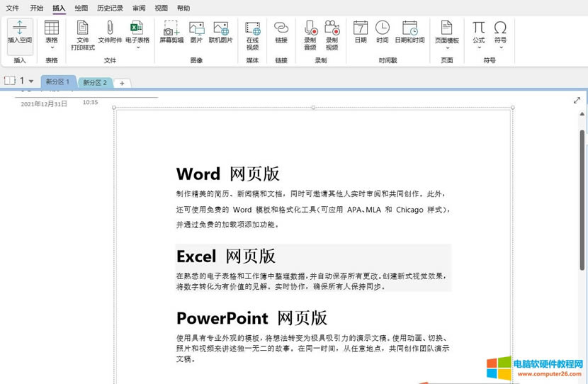Start recording audio

point(310,35)
